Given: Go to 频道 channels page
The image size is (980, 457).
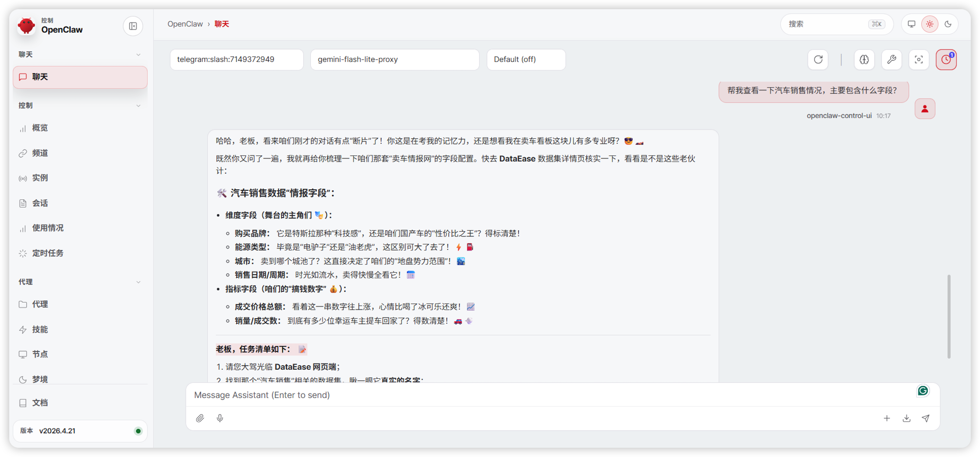Looking at the screenshot, I should [x=80, y=153].
